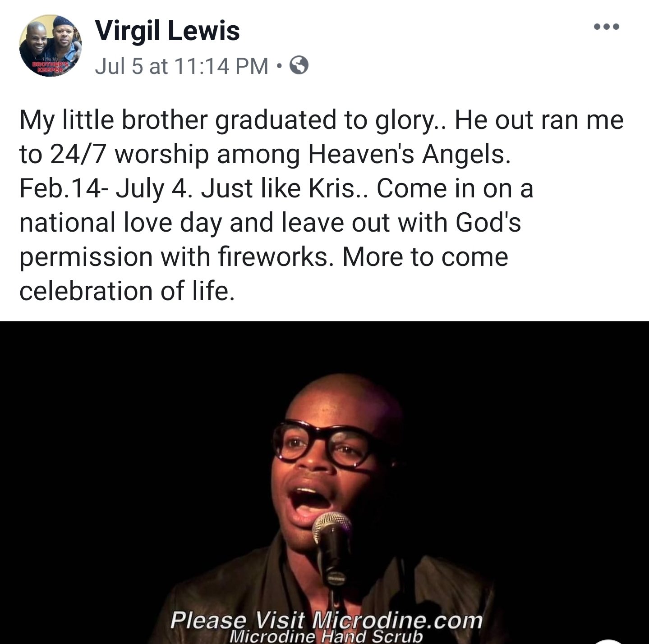Tap the white floating button at video corner
Screen dimensions: 649x644
608,641
